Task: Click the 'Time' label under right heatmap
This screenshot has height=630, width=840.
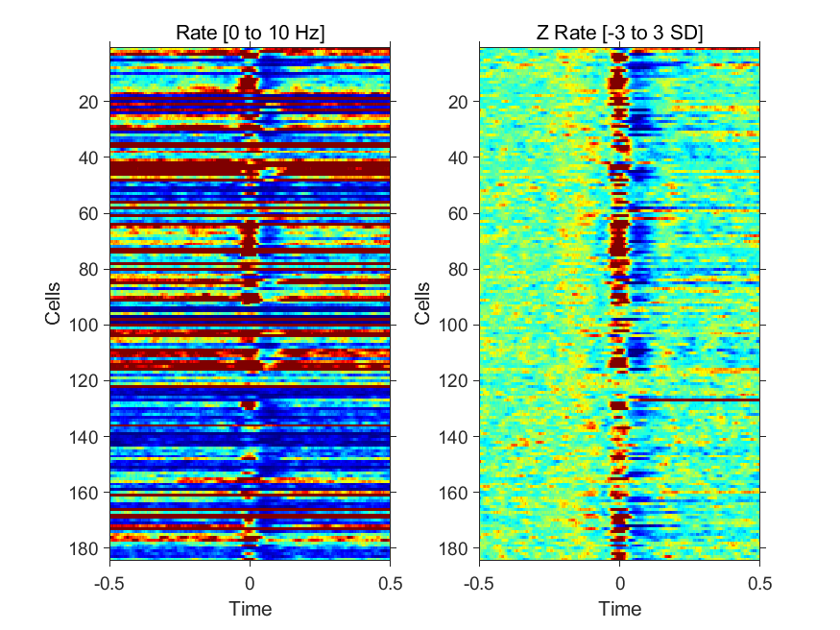Action: click(x=620, y=609)
